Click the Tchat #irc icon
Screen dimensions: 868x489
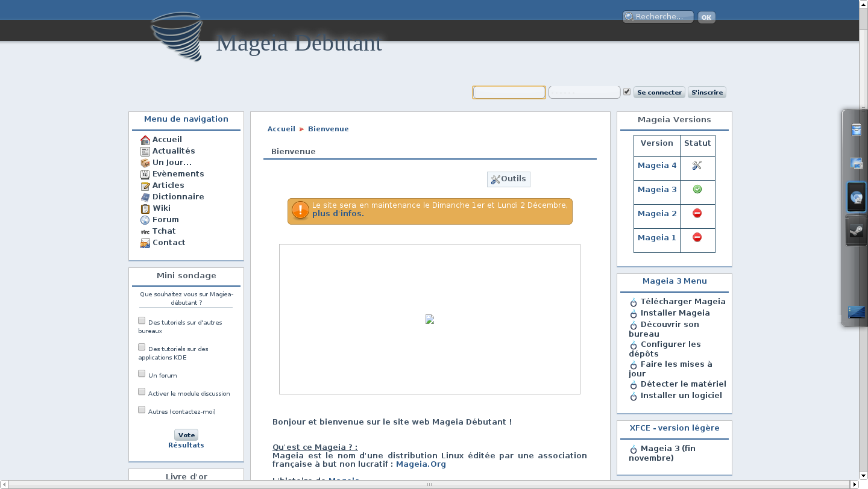[x=145, y=231]
